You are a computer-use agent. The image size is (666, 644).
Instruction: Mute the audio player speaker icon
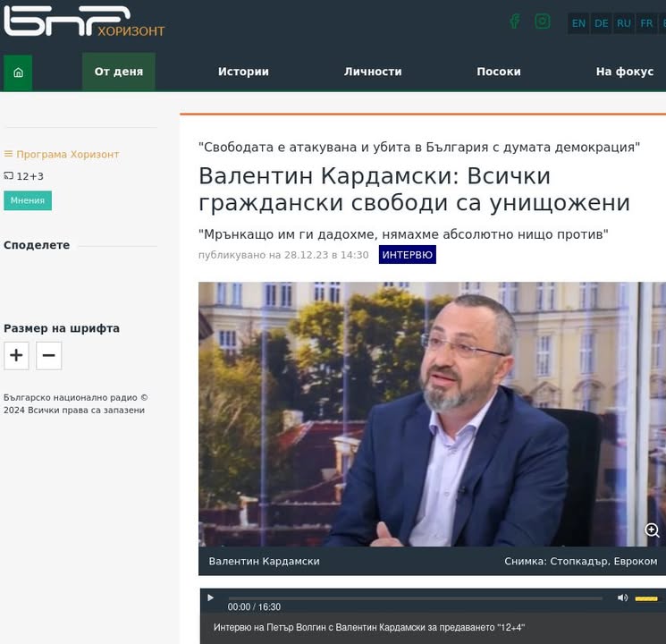click(x=623, y=597)
